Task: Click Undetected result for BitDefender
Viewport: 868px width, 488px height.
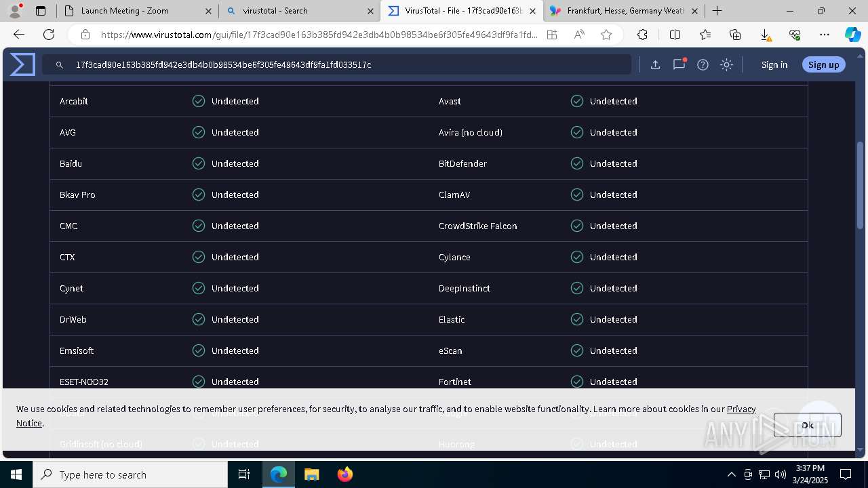Action: [614, 163]
